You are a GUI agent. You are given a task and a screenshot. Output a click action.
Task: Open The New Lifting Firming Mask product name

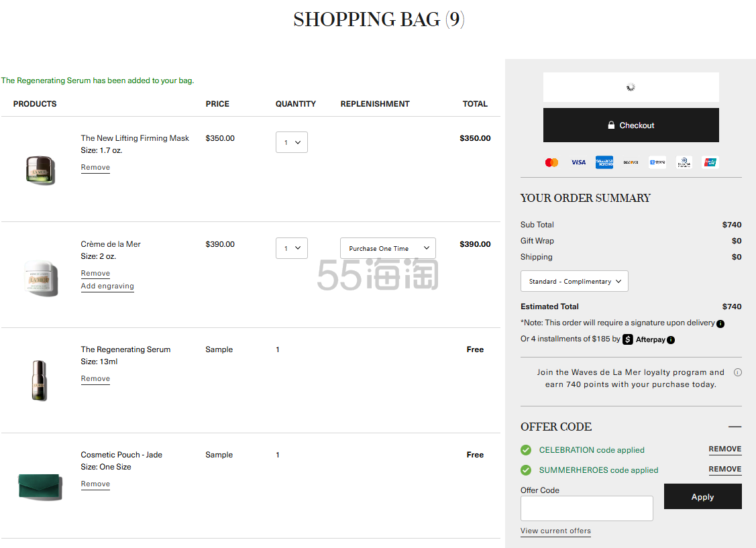pos(135,138)
